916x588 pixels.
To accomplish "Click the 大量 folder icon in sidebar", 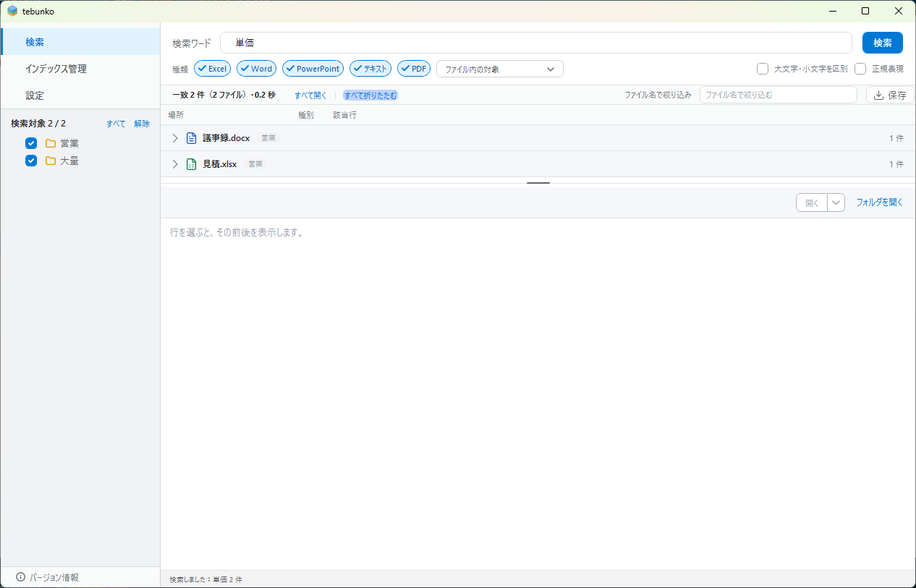I will coord(51,161).
